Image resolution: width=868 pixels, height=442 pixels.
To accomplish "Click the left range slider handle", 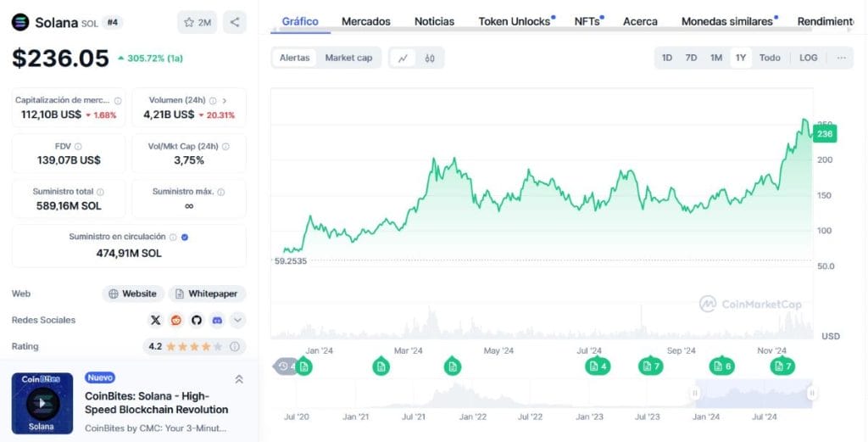I will point(695,394).
